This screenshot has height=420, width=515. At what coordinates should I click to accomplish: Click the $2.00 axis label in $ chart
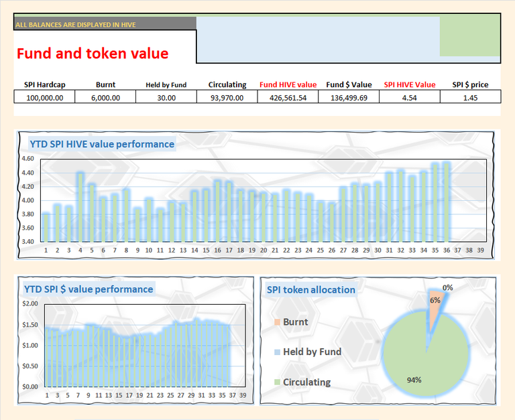(x=30, y=303)
